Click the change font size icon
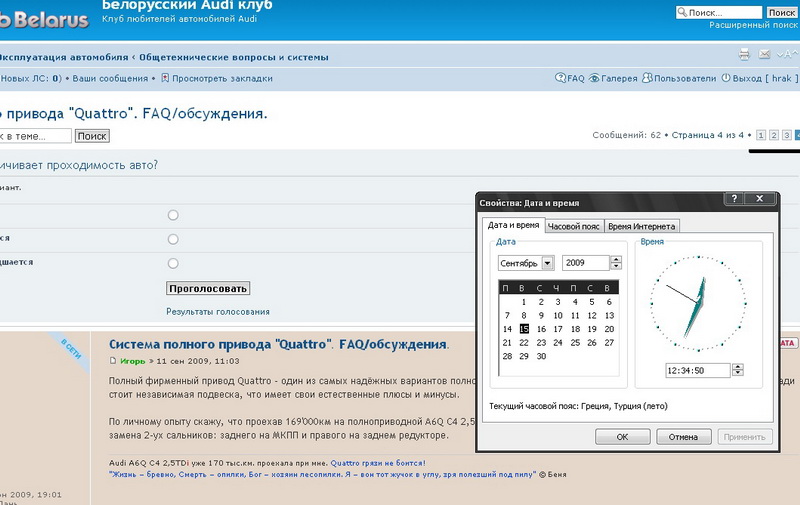 pyautogui.click(x=784, y=54)
